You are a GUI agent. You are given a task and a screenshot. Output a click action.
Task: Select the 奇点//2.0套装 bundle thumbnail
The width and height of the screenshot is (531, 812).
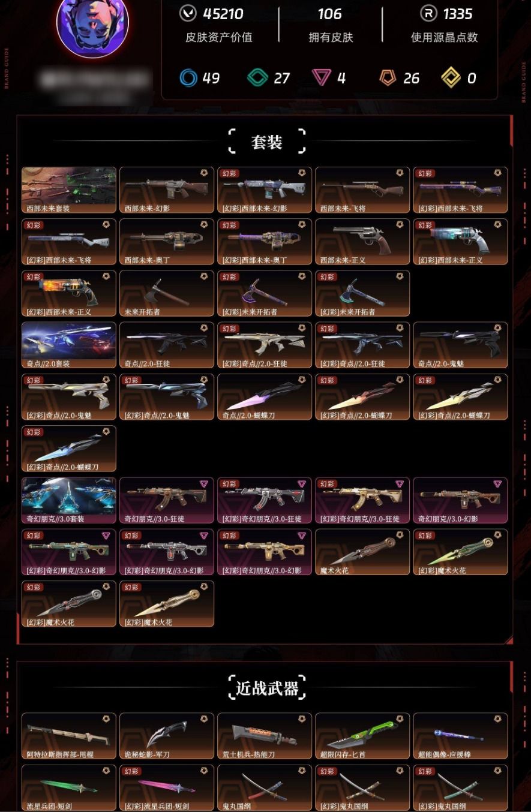click(x=69, y=345)
